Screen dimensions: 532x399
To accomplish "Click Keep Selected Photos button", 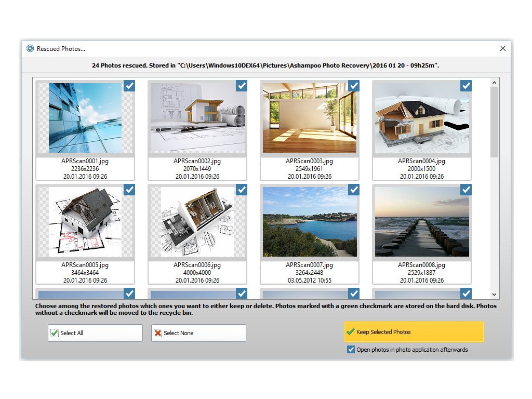I will [x=414, y=332].
